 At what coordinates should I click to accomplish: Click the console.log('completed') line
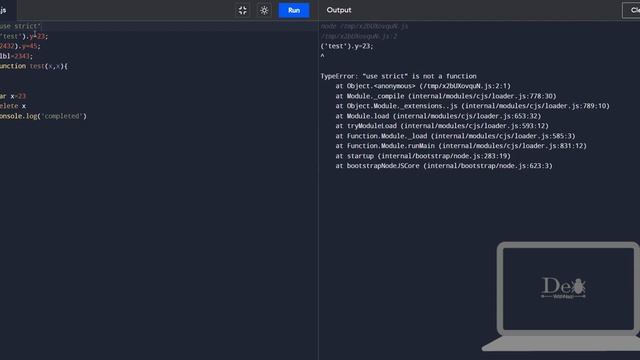click(x=43, y=116)
